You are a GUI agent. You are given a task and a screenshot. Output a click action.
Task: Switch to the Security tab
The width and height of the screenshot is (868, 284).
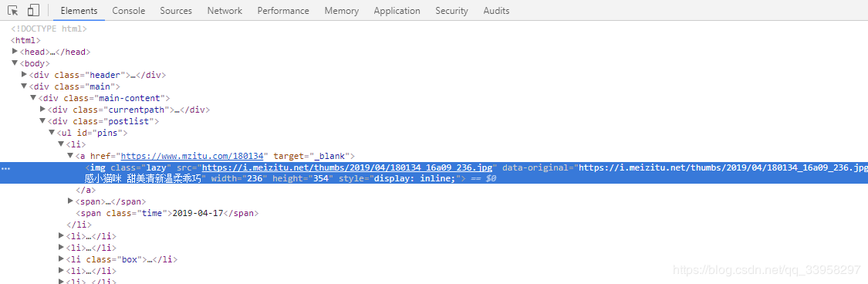tap(451, 11)
